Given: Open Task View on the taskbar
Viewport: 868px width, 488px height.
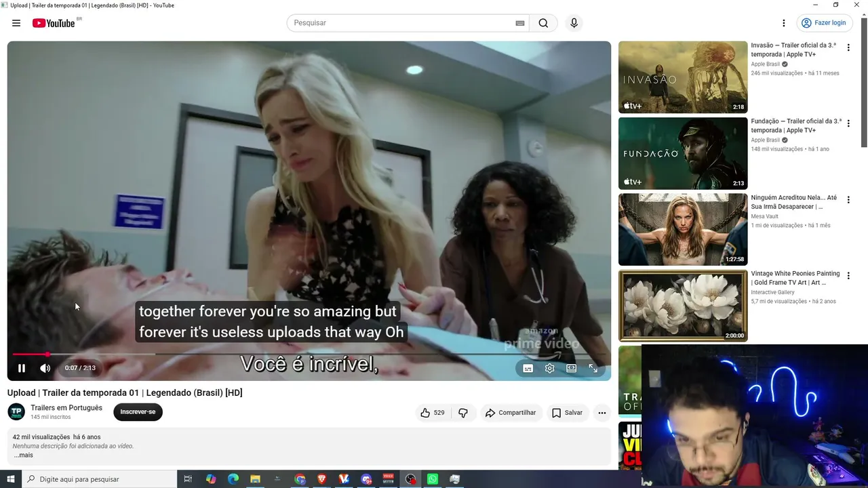Looking at the screenshot, I should 188,479.
